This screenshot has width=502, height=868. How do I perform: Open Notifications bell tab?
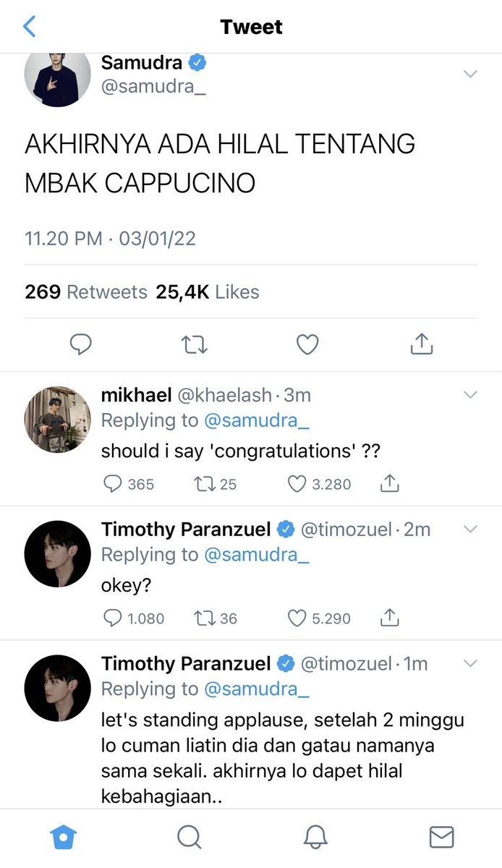click(x=315, y=838)
